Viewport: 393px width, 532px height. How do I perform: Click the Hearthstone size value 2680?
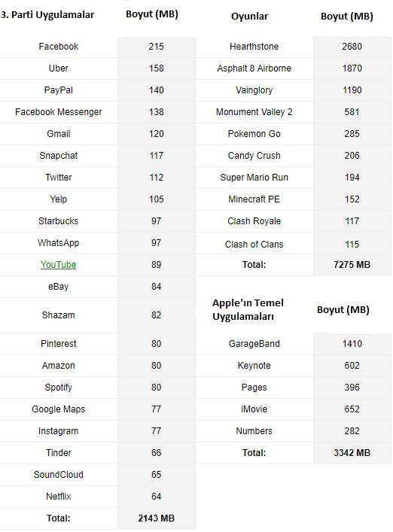click(x=352, y=47)
